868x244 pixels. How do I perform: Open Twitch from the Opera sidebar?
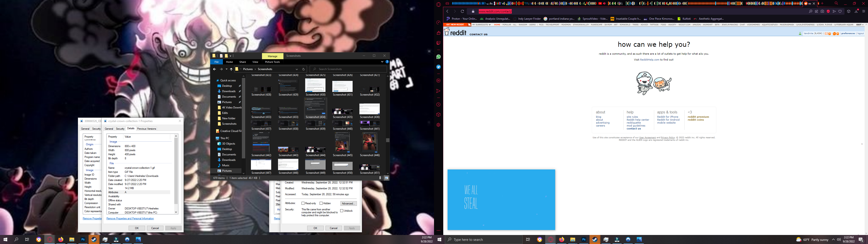(x=438, y=43)
